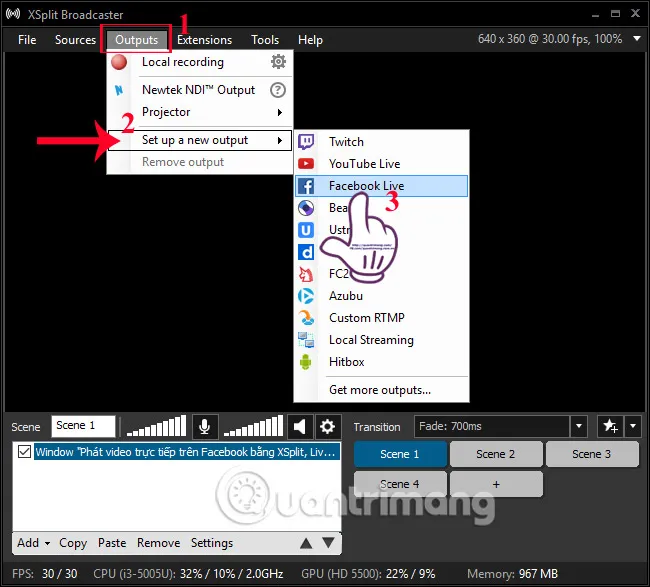Click the Newtek NDI logo icon
Viewport: 650px width, 587px height.
point(119,90)
